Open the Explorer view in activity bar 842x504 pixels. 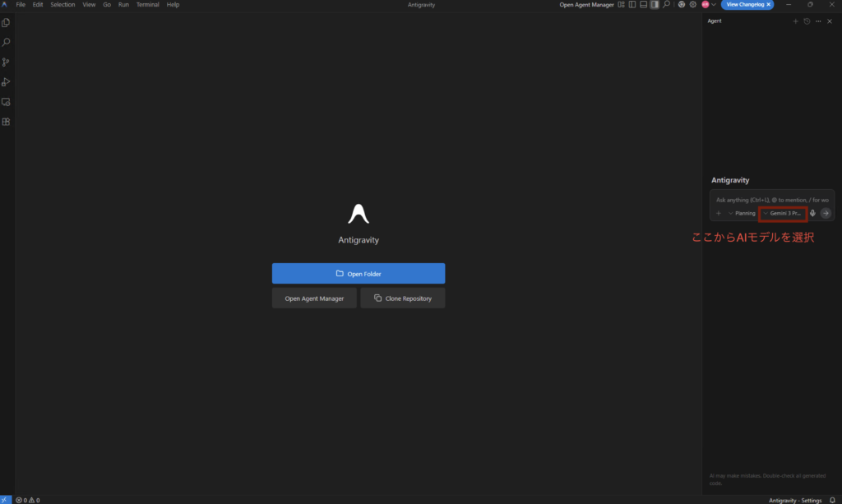7,23
